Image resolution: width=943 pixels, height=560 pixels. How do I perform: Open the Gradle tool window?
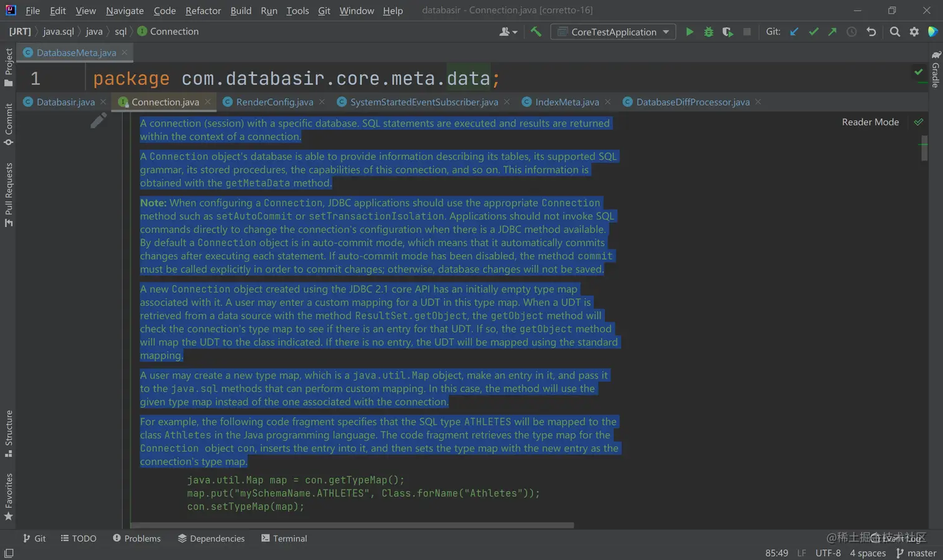936,69
